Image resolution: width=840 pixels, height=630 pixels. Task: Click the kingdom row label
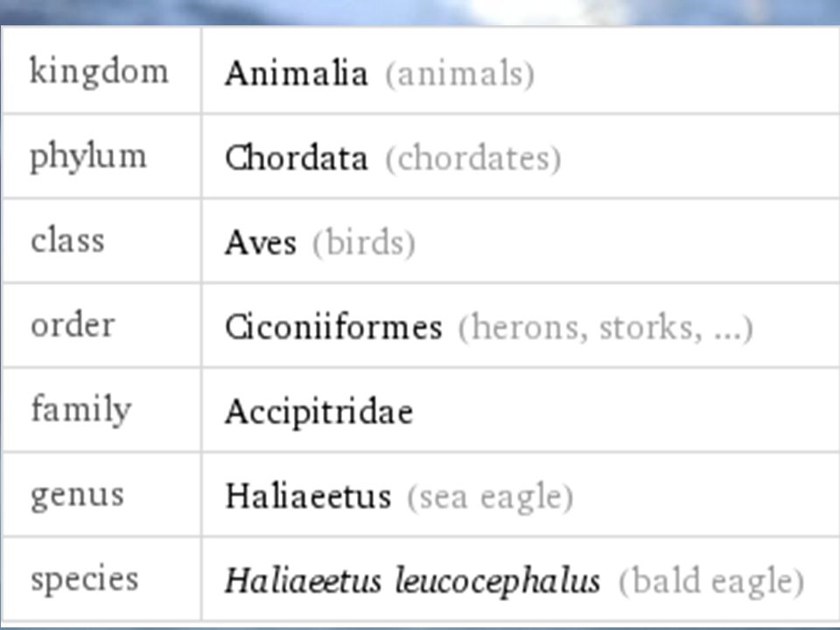99,71
